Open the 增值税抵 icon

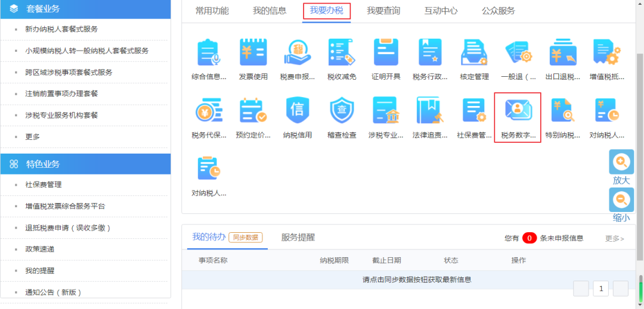(606, 52)
